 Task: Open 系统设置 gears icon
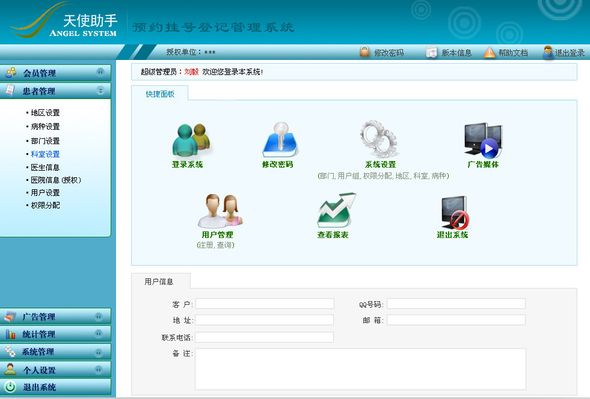pos(379,139)
